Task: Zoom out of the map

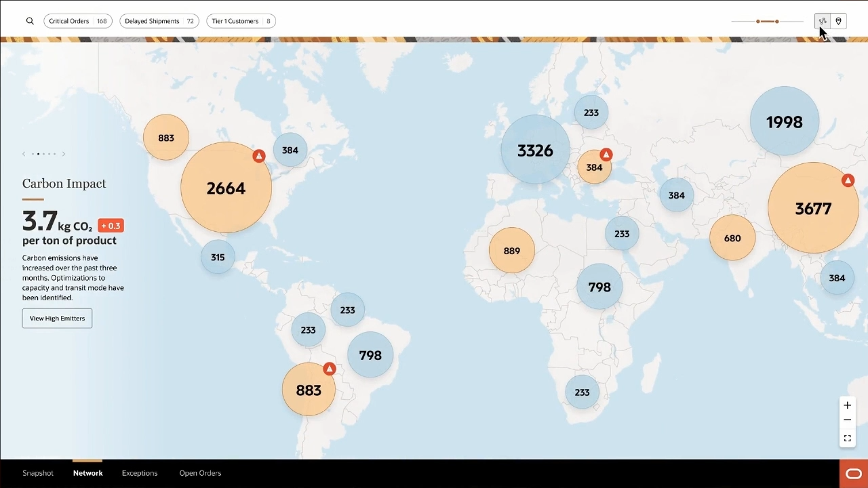Action: [x=847, y=420]
